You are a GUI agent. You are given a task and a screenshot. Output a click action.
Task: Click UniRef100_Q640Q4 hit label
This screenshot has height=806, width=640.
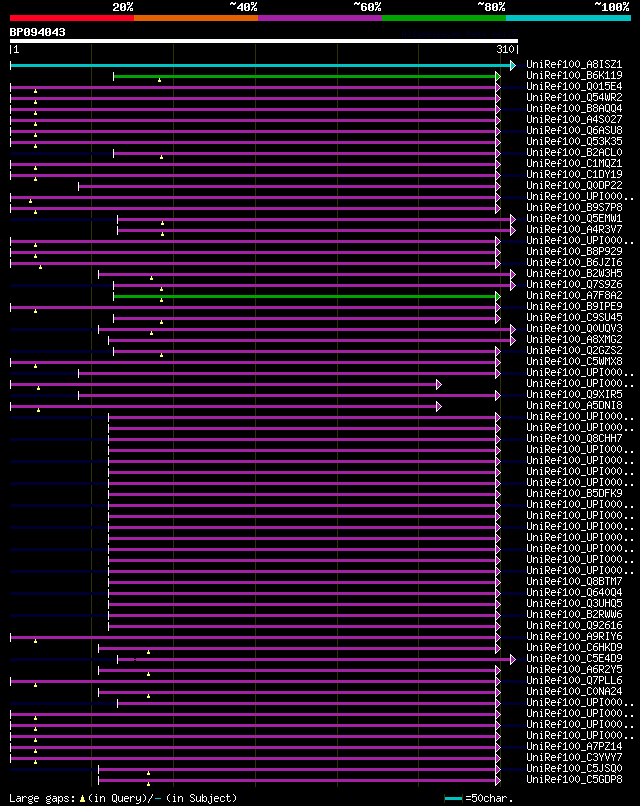[574, 592]
